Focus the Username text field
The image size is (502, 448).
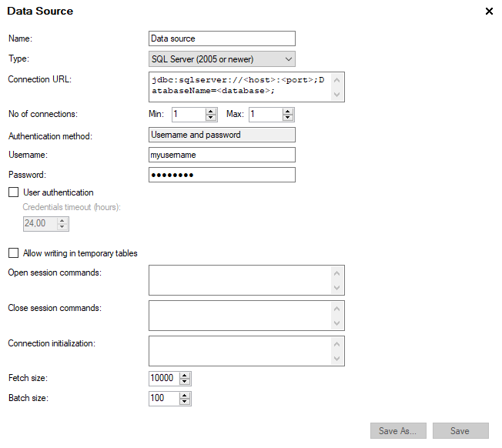tap(222, 155)
